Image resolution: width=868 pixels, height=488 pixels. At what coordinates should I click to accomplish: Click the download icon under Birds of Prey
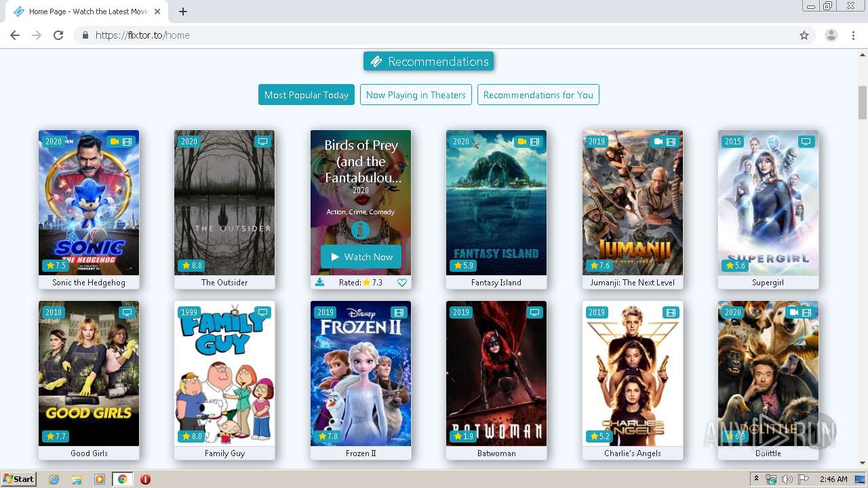320,283
